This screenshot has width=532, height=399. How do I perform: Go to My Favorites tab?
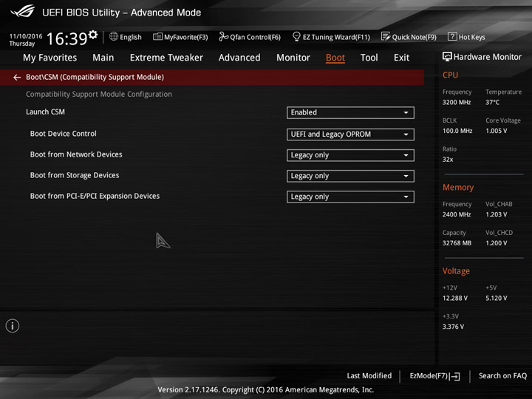point(50,58)
